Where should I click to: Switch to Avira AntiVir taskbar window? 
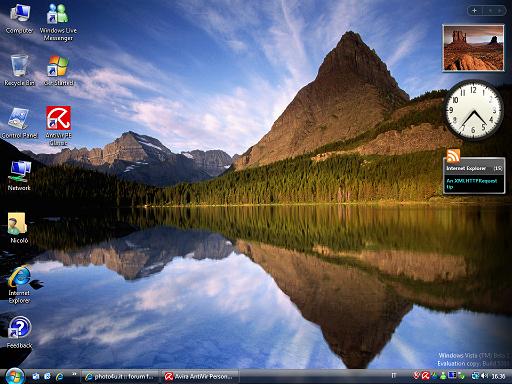coord(200,376)
